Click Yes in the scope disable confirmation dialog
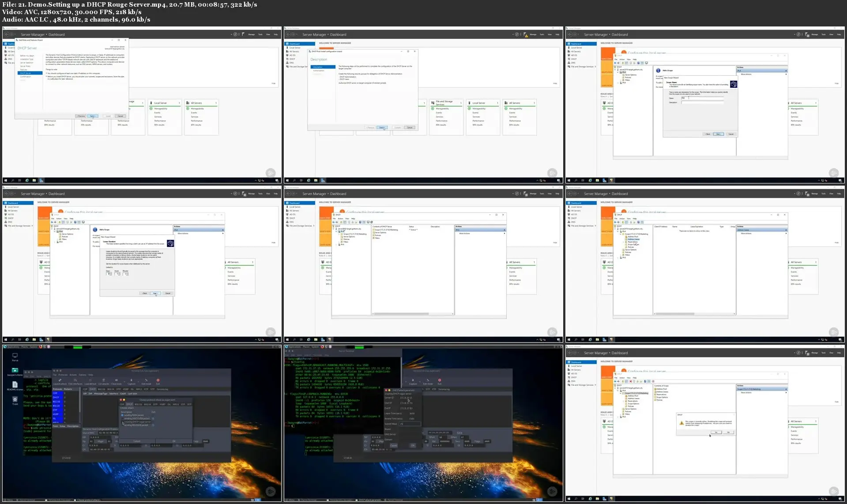 tap(716, 432)
